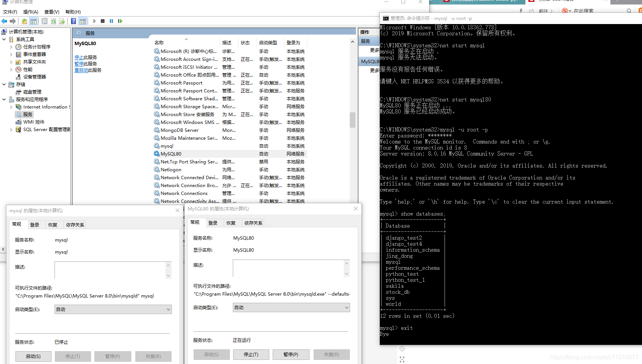Close the MySQL80 properties dialog
The image size is (642, 364).
tap(356, 208)
